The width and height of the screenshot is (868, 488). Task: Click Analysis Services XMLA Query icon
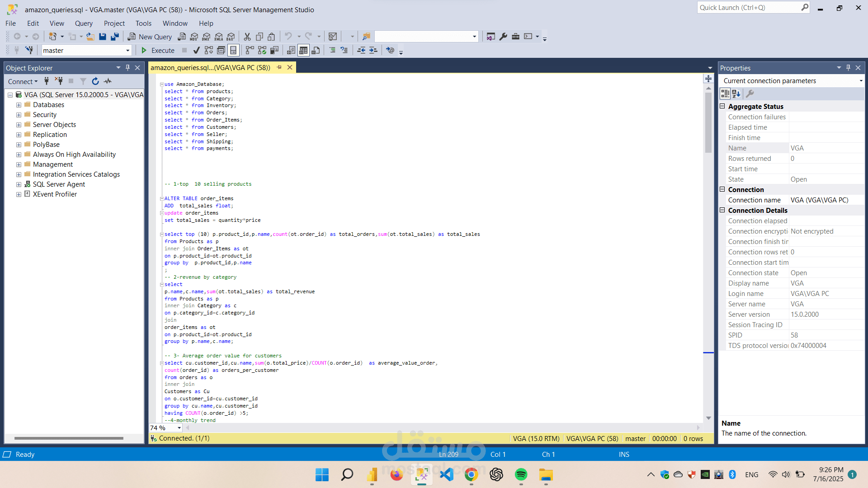coord(219,37)
